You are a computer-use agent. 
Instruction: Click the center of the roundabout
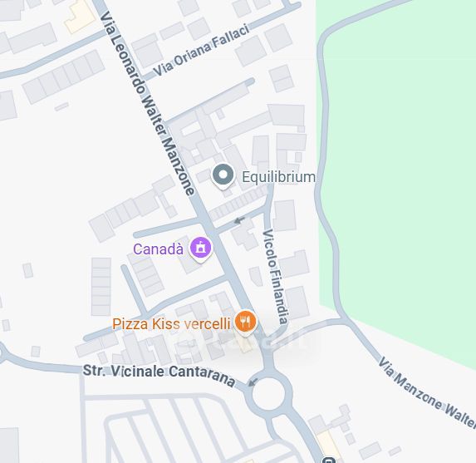pos(268,393)
